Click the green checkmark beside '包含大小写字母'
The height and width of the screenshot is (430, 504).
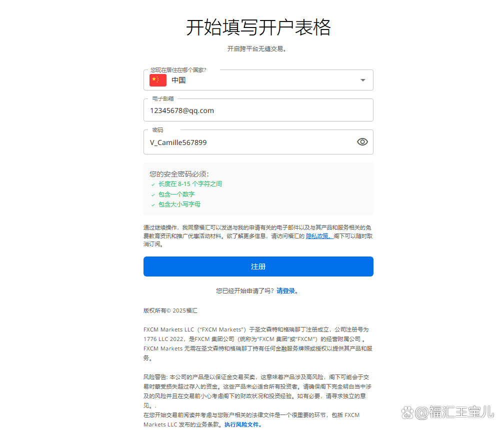click(152, 204)
